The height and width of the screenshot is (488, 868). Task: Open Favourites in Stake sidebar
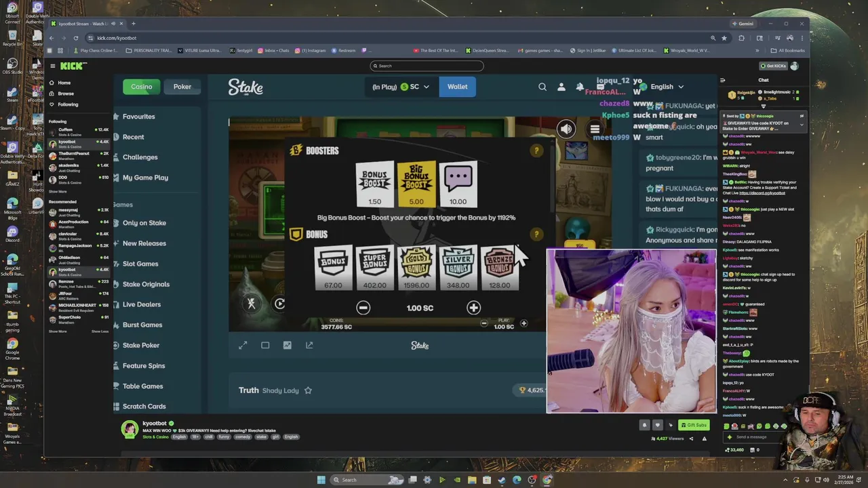[x=138, y=117]
